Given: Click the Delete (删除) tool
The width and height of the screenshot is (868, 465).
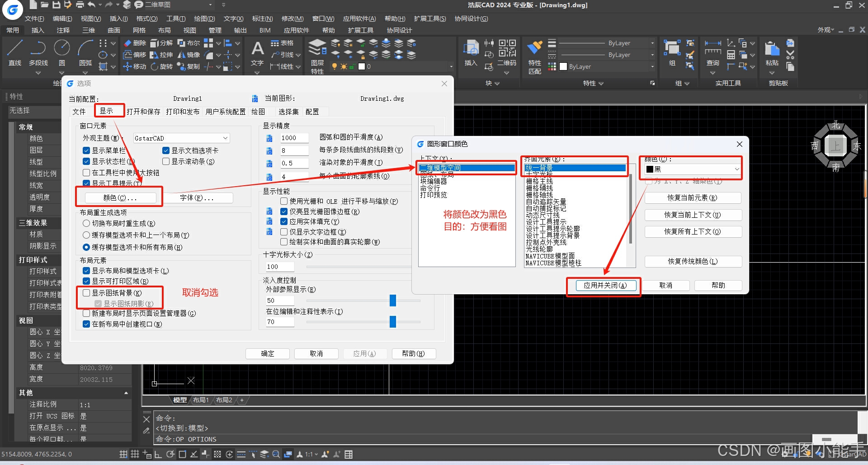Looking at the screenshot, I should pyautogui.click(x=135, y=43).
